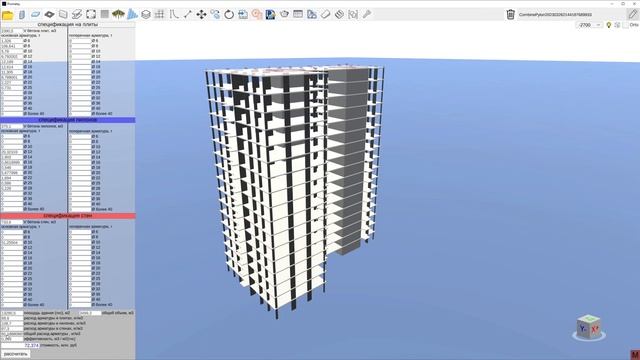Click the top face of the view cube
640x360 pixels.
click(x=589, y=319)
